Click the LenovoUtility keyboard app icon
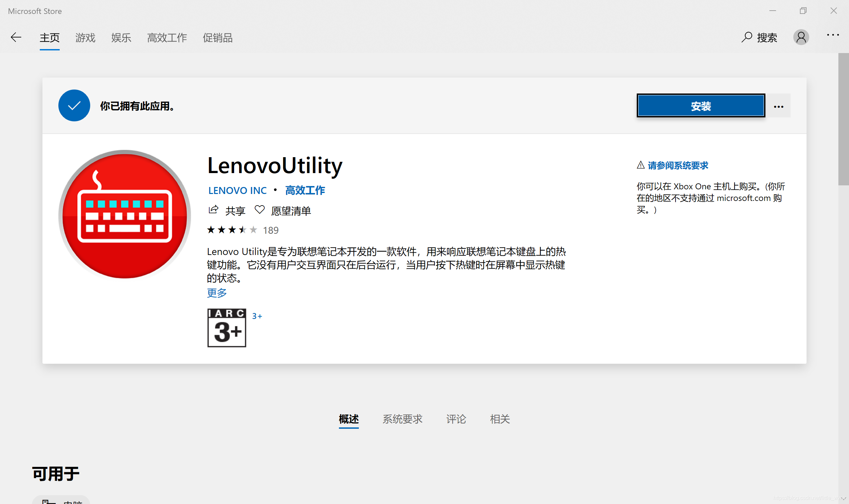 tap(125, 215)
